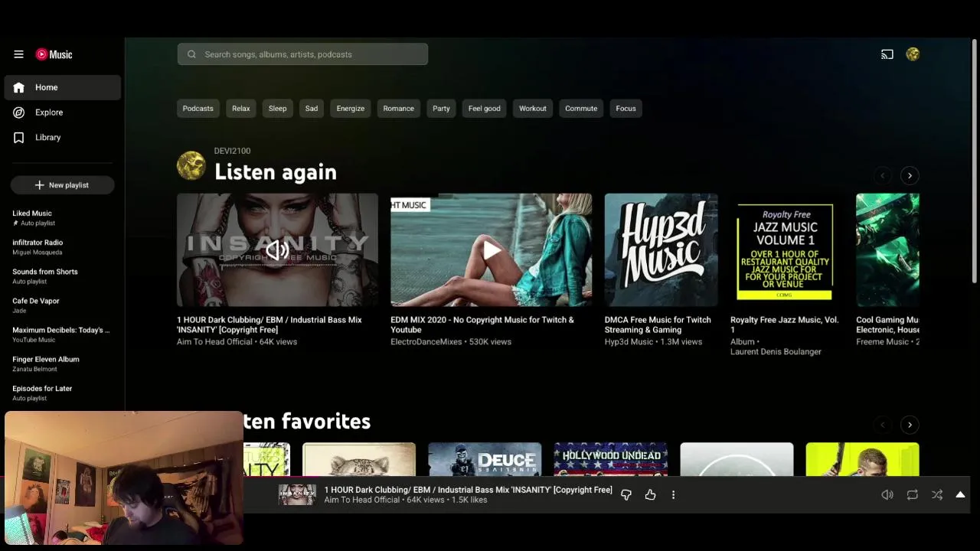The width and height of the screenshot is (980, 551).
Task: Open the Hollywood Undead thumbnail
Action: 610,459
